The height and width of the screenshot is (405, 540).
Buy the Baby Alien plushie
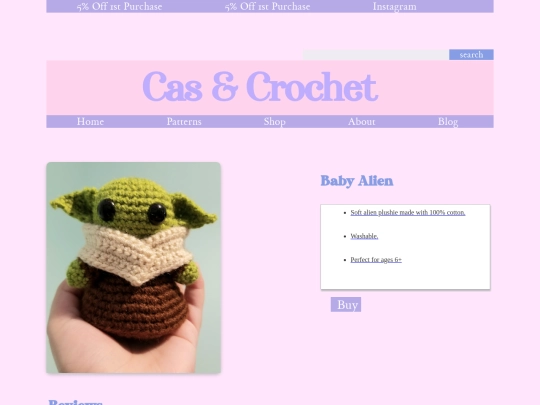(x=346, y=304)
